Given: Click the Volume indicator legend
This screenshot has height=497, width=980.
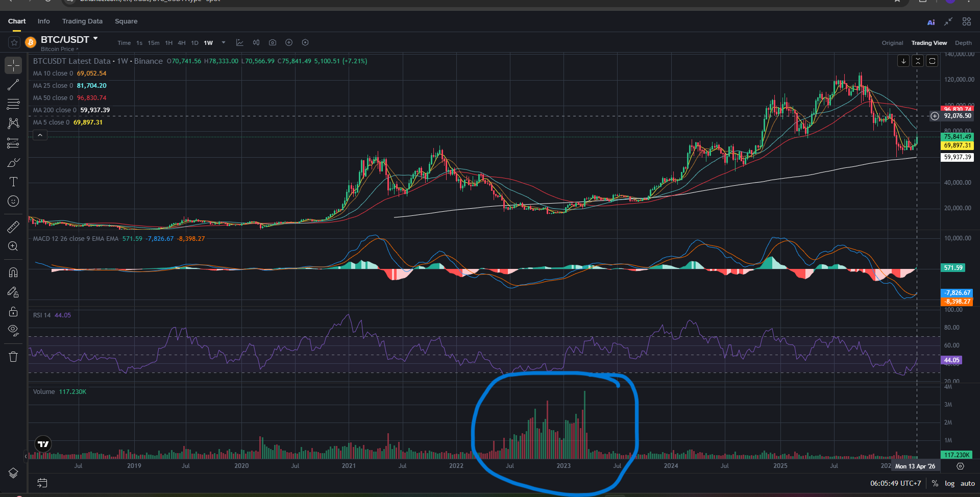Looking at the screenshot, I should [x=60, y=392].
